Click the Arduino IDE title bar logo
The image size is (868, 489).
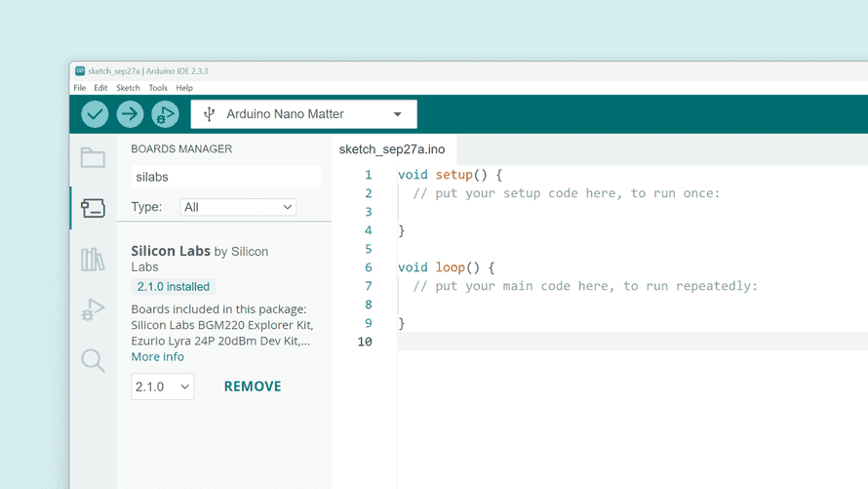[x=80, y=71]
